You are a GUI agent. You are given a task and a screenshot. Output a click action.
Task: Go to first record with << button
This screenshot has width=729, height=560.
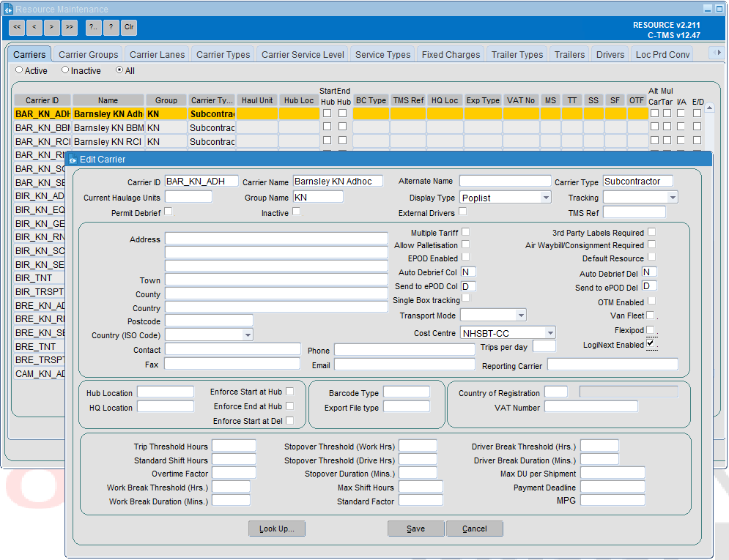tap(17, 27)
